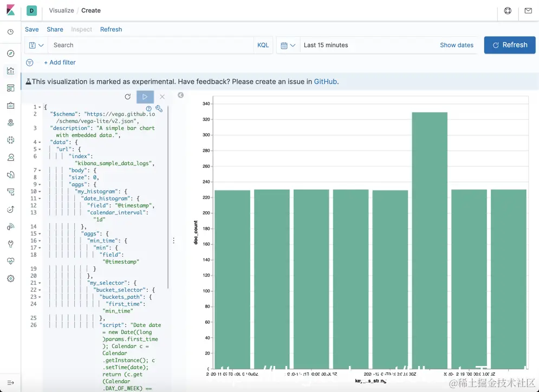Open the GitHub feedback link
The image size is (539, 392).
[x=325, y=82]
